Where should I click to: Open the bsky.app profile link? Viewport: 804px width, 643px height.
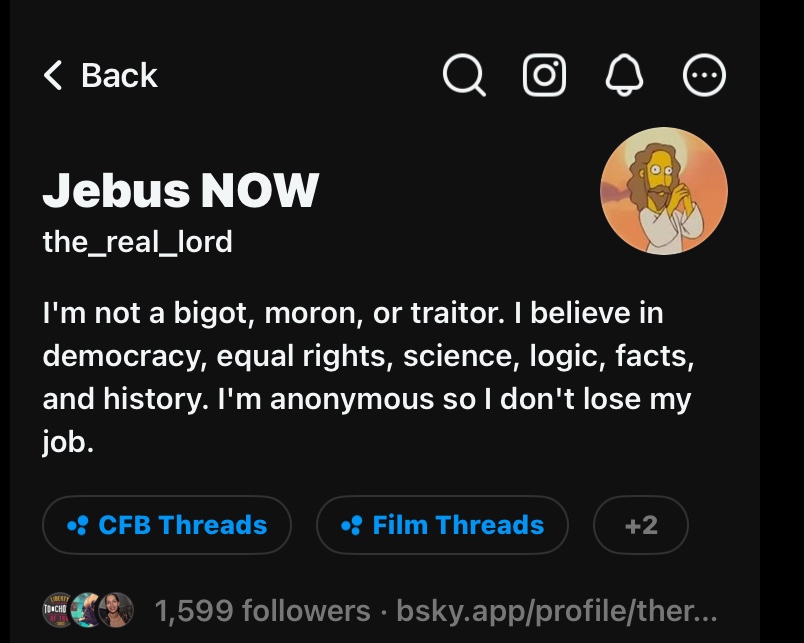tap(557, 610)
